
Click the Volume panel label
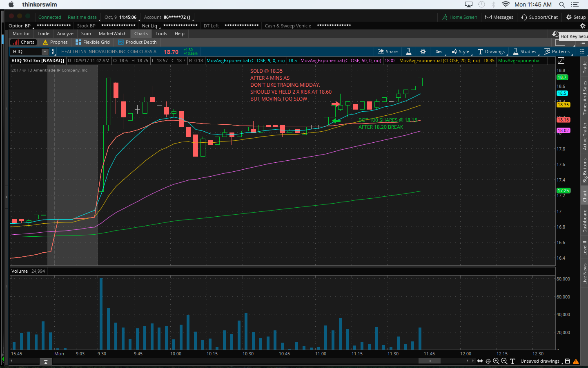coord(20,271)
